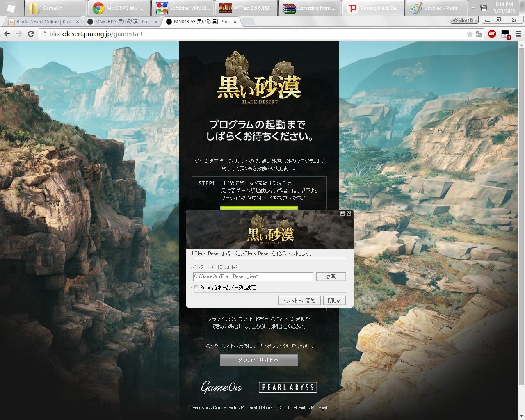Image resolution: width=525 pixels, height=420 pixels.
Task: Click the network icon in system tray
Action: [x=484, y=8]
